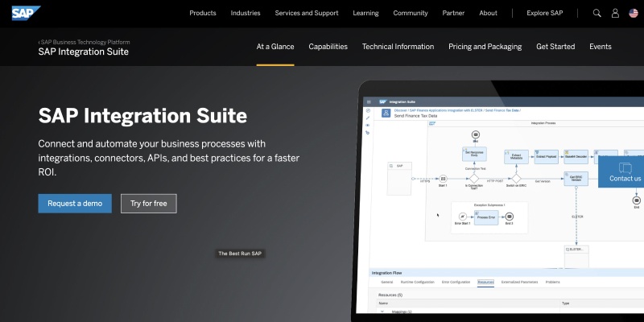This screenshot has height=322, width=644.
Task: Click End 3 event in Exception Subprocess
Action: (x=510, y=217)
